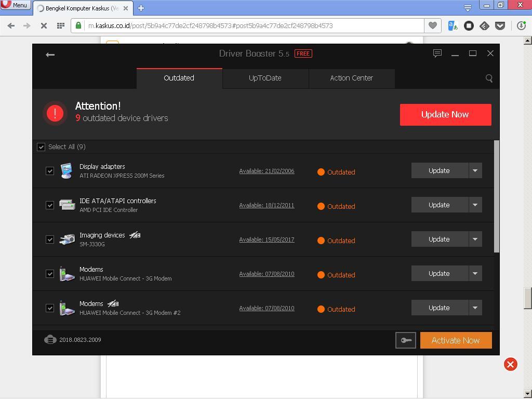Click the translate extension icon
The height and width of the screenshot is (399, 532).
tap(453, 26)
